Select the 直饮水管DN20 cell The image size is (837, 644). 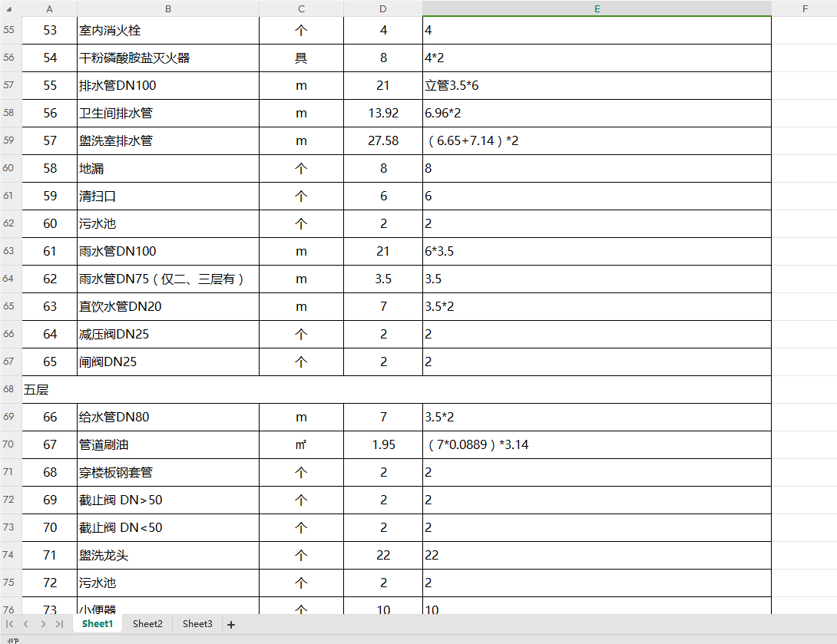pos(168,307)
